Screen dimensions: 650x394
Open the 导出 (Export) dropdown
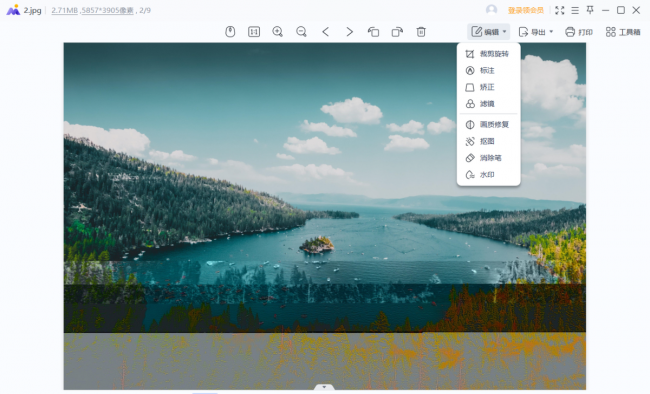click(536, 32)
